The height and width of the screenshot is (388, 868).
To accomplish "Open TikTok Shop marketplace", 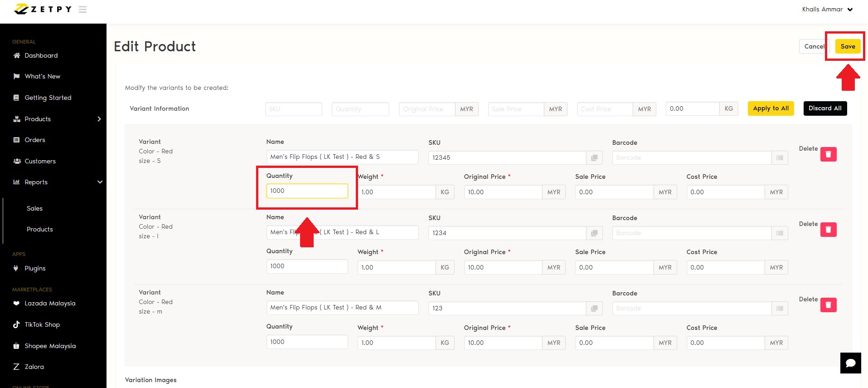I will pyautogui.click(x=42, y=324).
